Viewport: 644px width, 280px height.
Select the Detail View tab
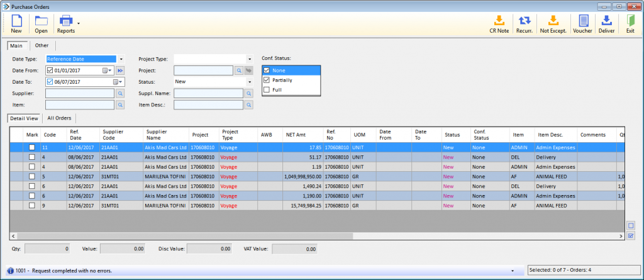25,118
